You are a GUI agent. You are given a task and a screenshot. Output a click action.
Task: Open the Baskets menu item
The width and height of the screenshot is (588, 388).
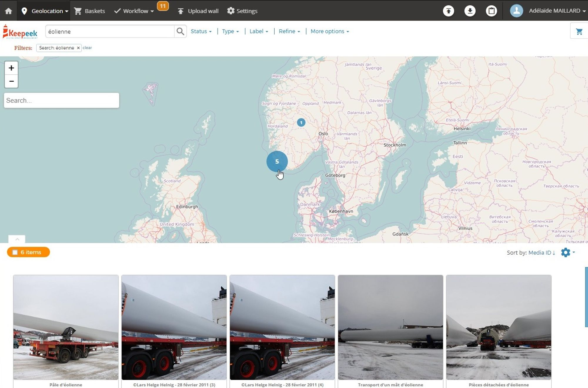(90, 11)
